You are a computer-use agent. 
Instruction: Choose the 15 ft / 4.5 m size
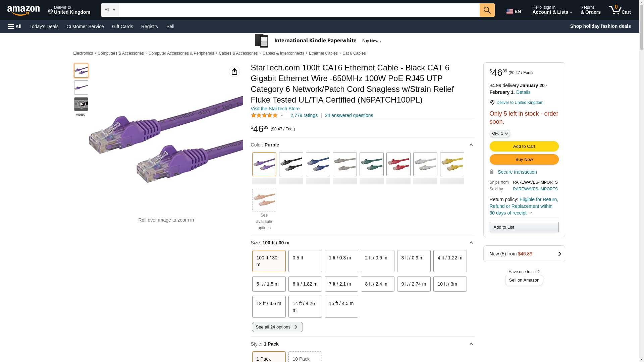[x=341, y=306]
